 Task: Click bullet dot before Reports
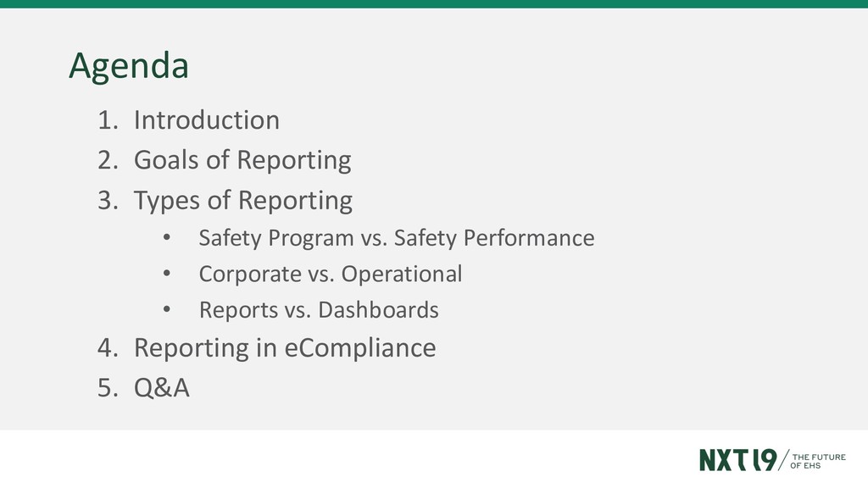coord(167,310)
